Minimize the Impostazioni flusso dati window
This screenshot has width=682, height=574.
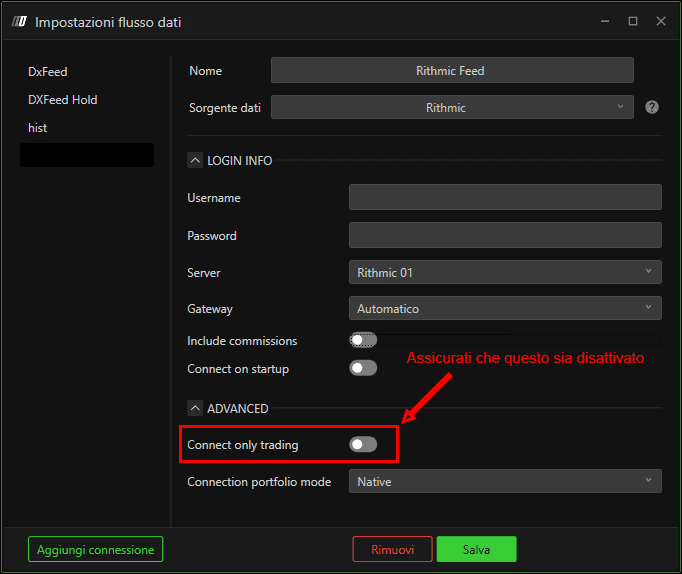605,21
